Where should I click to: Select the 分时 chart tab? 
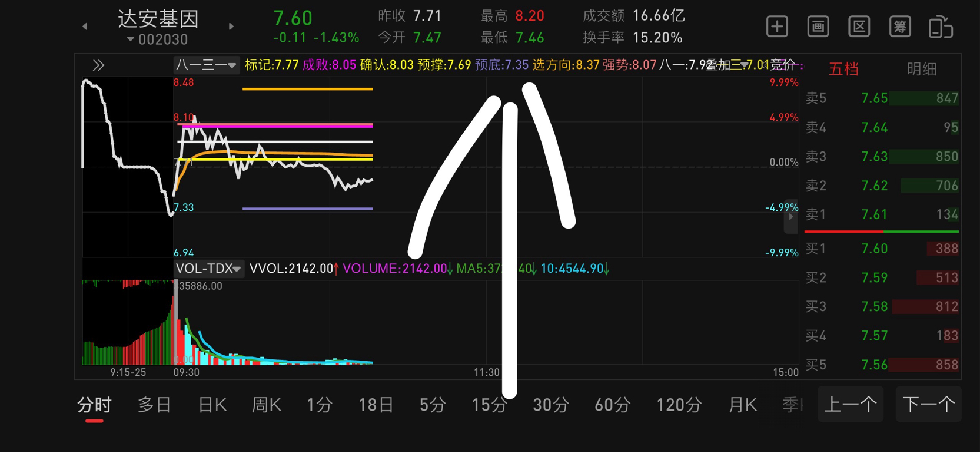94,405
